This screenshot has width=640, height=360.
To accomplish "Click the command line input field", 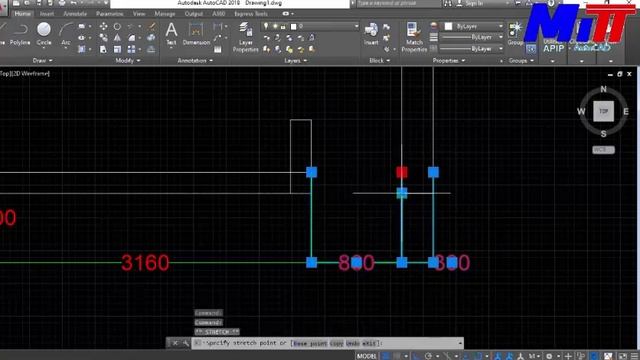I will click(x=328, y=343).
